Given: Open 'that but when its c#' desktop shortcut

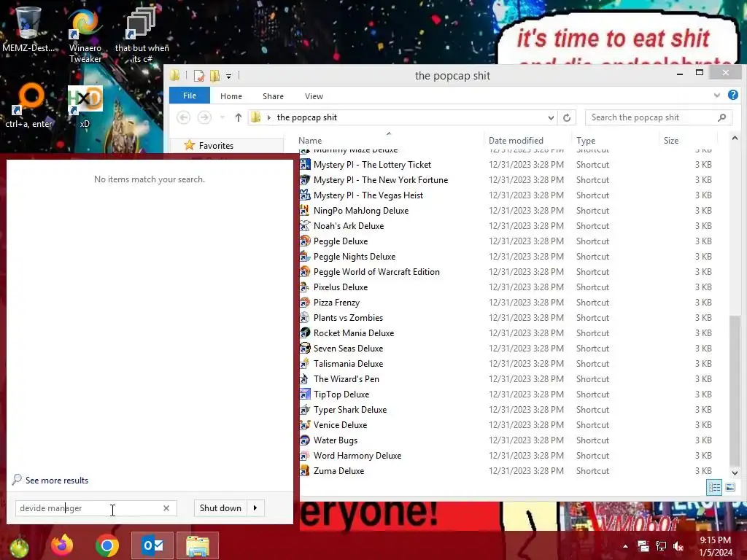Looking at the screenshot, I should pos(142,36).
